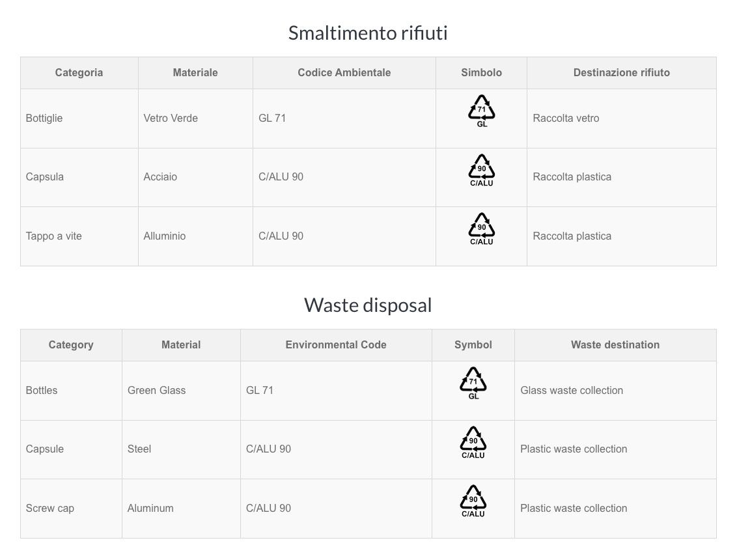Image resolution: width=737 pixels, height=560 pixels.
Task: Select the Waste destination header
Action: coord(615,345)
